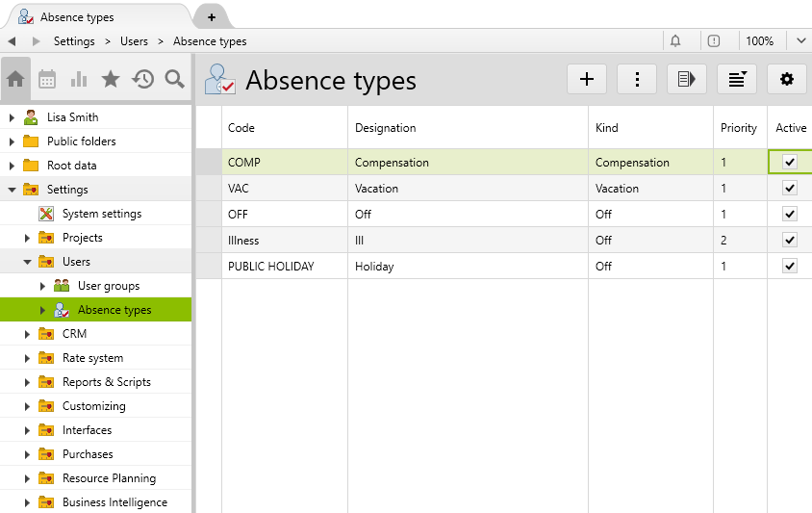Open the calendar view icon
Screen dimensions: 812x513
(47, 80)
